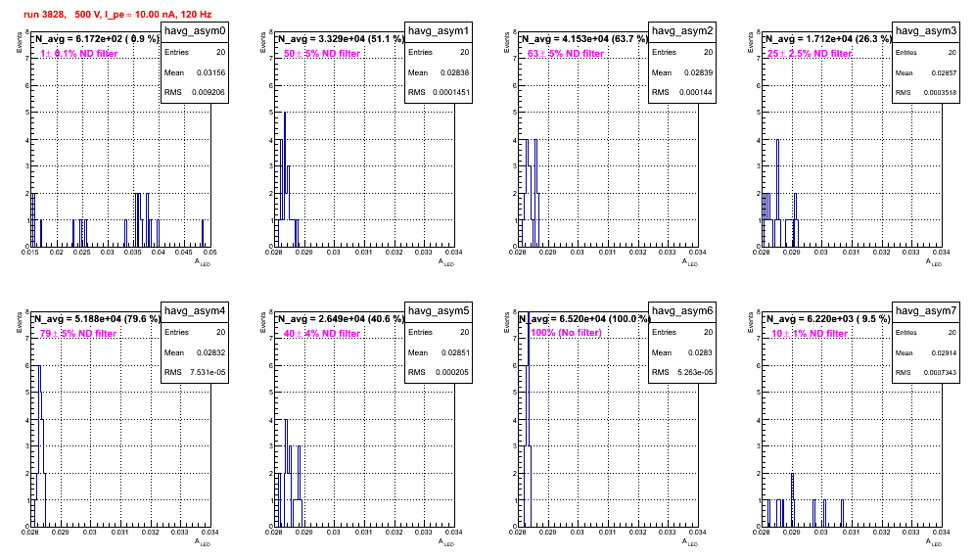Click N_avg = 6.220e+03 label
Viewport: 975px width, 560px height.
tap(828, 319)
